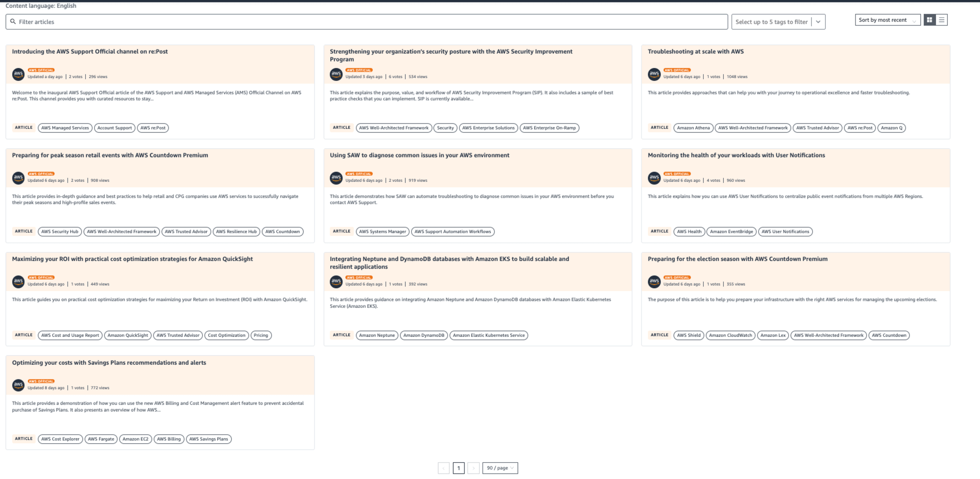The width and height of the screenshot is (980, 479).
Task: Select the 'Account Support' tag
Action: pyautogui.click(x=115, y=128)
